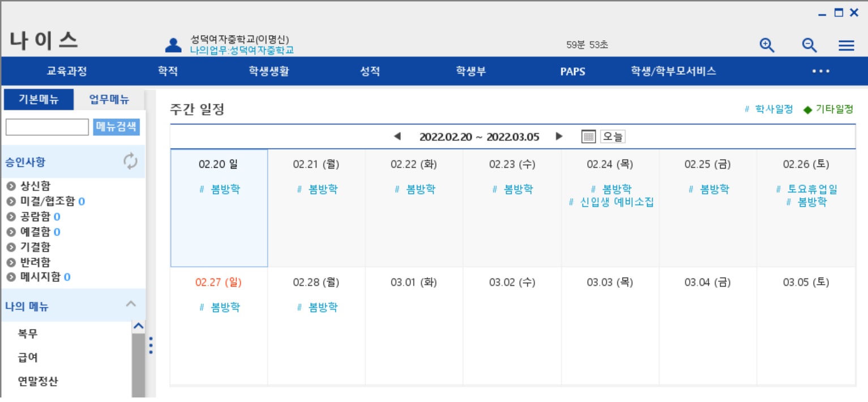Open the more menu (•••) in navigation bar

[821, 71]
